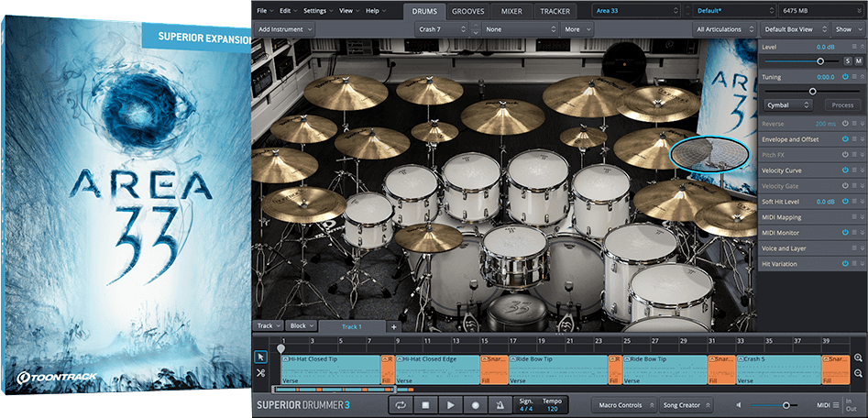
Task: Open the Tuning property menu icon
Action: [854, 77]
